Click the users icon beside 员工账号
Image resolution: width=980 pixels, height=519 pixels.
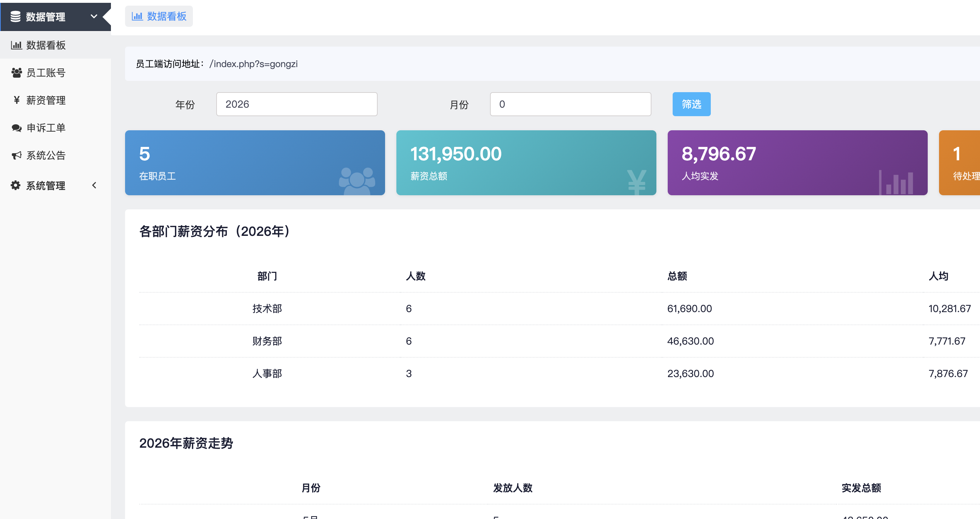[x=16, y=72]
